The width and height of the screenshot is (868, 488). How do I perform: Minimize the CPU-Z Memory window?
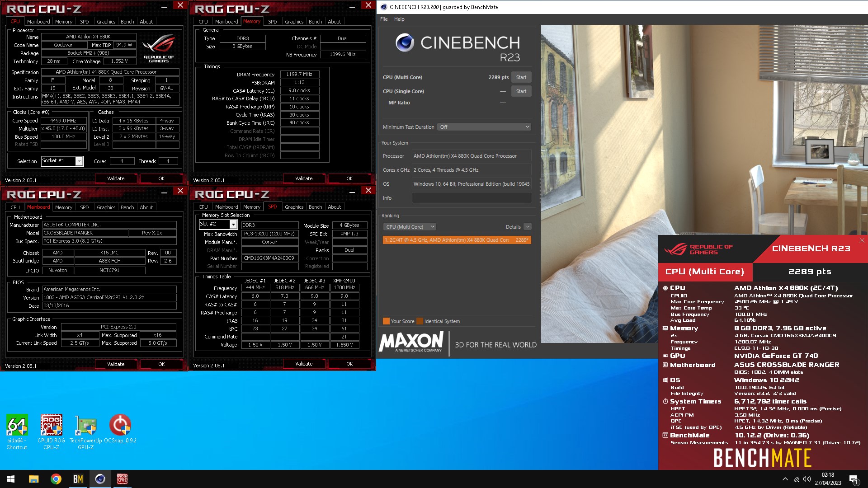[352, 6]
